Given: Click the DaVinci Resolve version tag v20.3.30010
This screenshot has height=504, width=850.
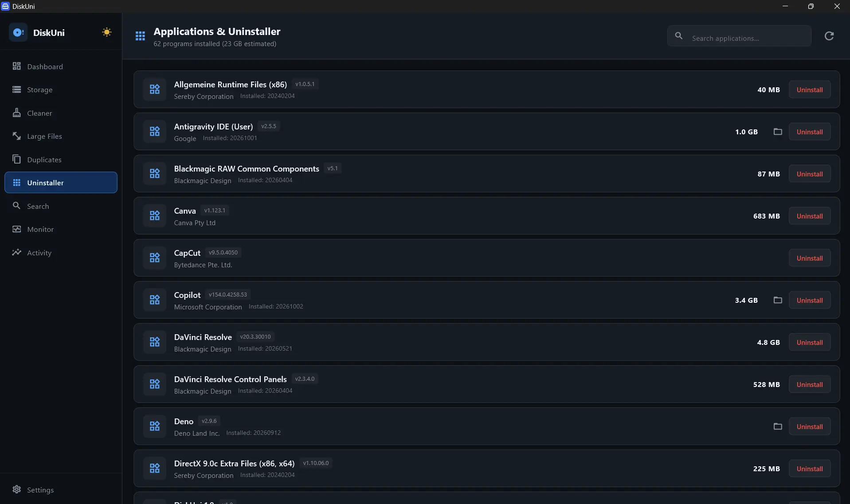Looking at the screenshot, I should 255,337.
